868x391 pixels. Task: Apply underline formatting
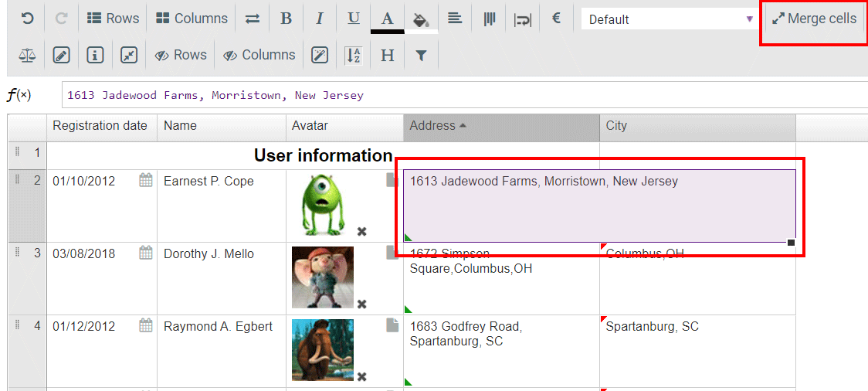[354, 19]
